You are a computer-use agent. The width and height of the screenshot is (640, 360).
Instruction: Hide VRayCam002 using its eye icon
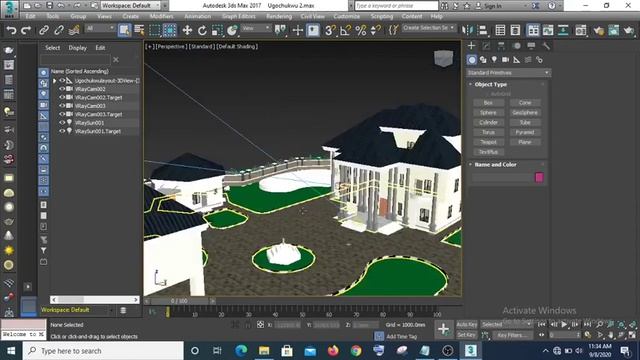[x=62, y=89]
